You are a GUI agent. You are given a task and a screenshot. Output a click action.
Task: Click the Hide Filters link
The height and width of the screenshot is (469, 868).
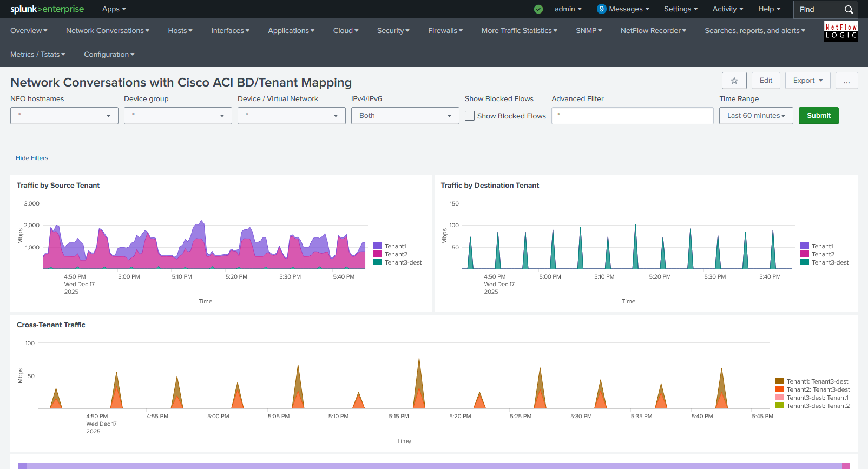coord(32,158)
